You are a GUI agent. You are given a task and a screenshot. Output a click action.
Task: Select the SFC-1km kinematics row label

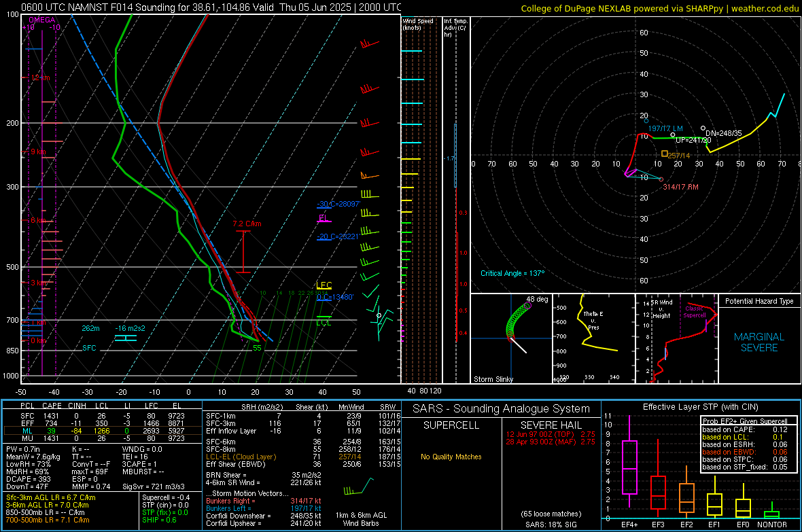(221, 416)
